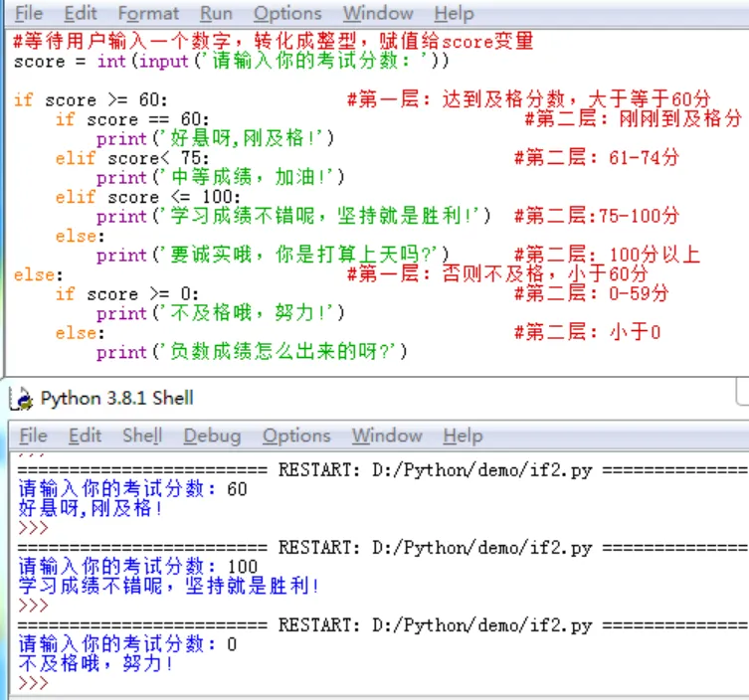Open the Python Shell Window menu

(x=387, y=436)
